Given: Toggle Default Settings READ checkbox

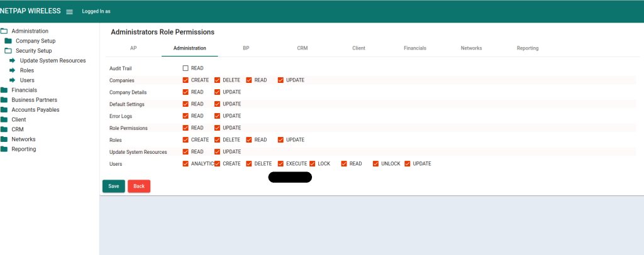Looking at the screenshot, I should tap(186, 104).
